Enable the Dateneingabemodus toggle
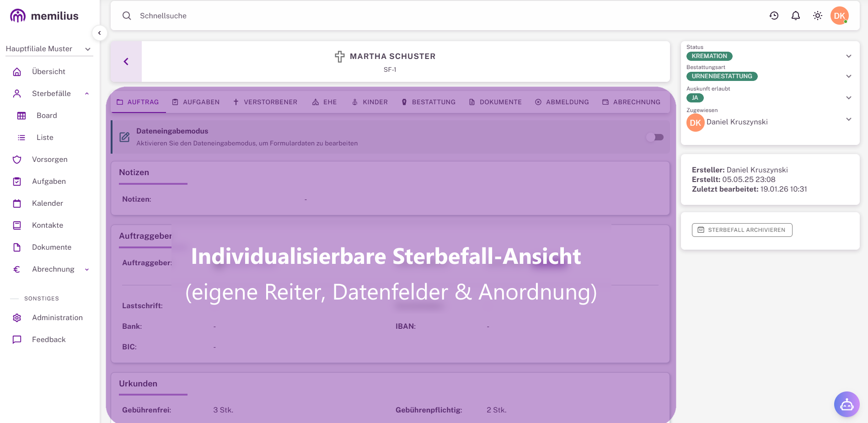Viewport: 868px width, 423px height. coord(655,137)
